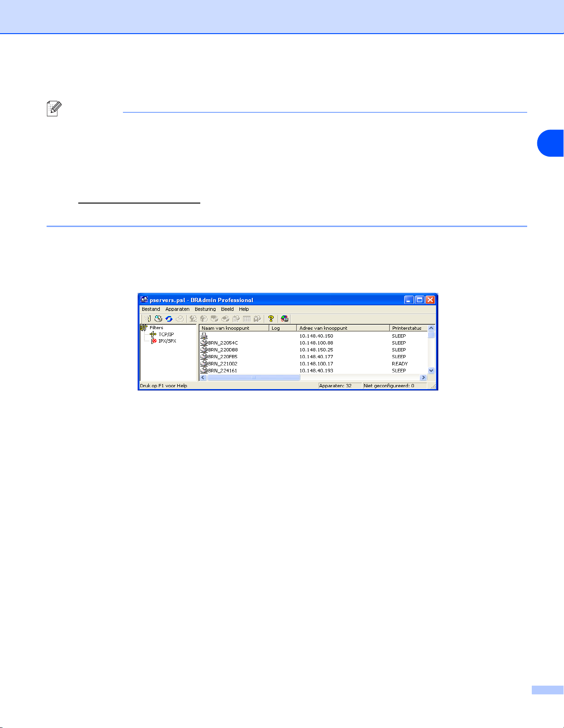This screenshot has width=564, height=728.
Task: Click address 10.148.40.177
Action: tap(316, 357)
